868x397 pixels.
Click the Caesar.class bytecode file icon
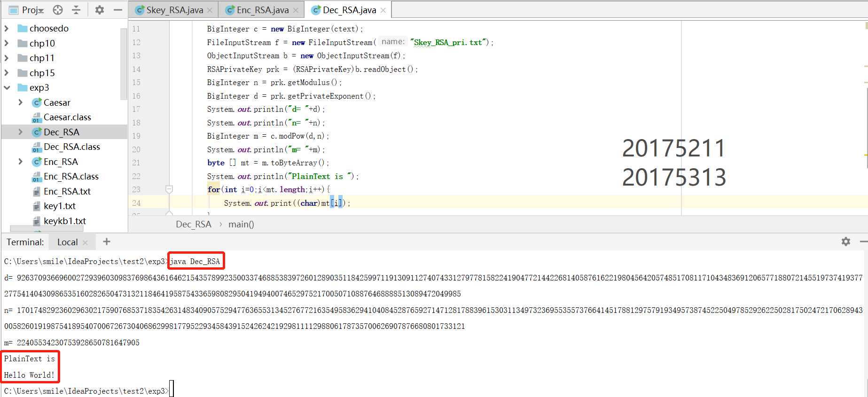point(37,117)
